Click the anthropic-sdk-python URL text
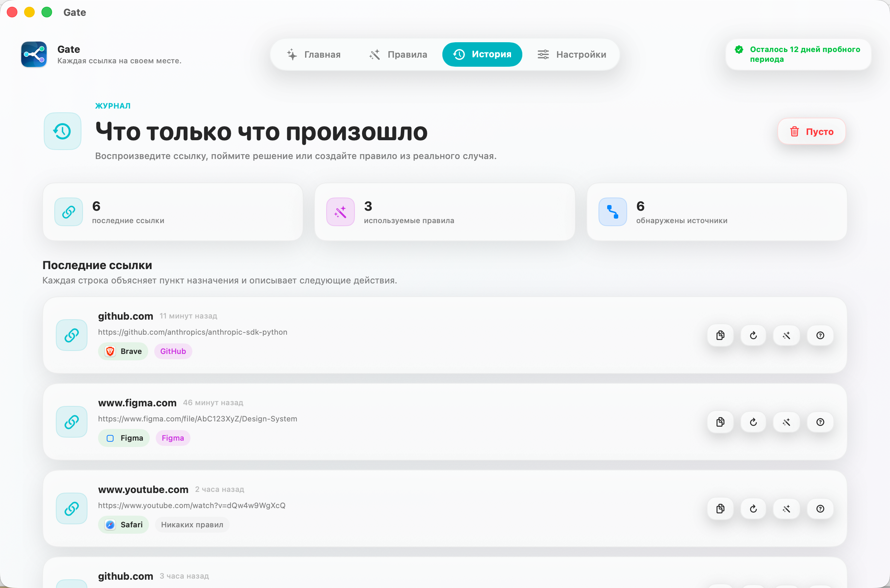The image size is (890, 588). tap(193, 332)
